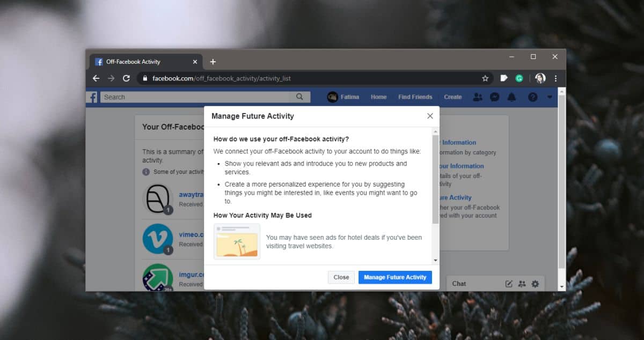Click the address bar URL

click(222, 78)
